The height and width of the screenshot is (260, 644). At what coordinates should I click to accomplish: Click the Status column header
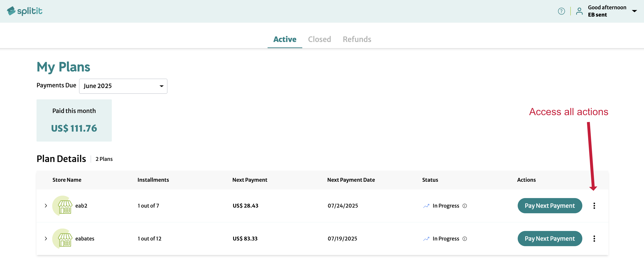[x=430, y=180]
